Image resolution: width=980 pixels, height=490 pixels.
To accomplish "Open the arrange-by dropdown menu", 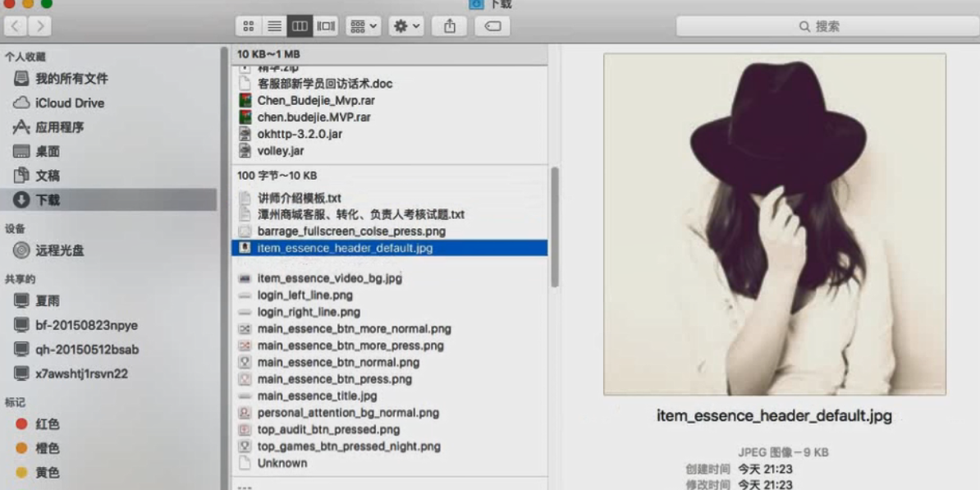I will (x=364, y=26).
